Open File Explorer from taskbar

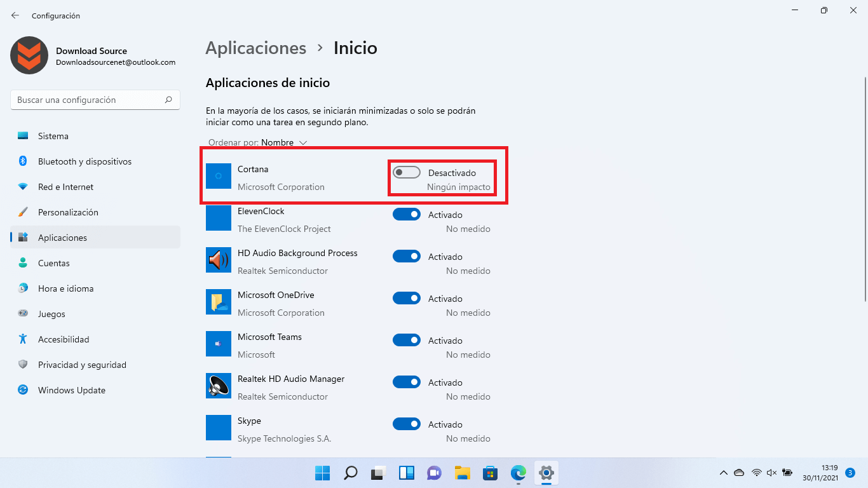point(463,473)
